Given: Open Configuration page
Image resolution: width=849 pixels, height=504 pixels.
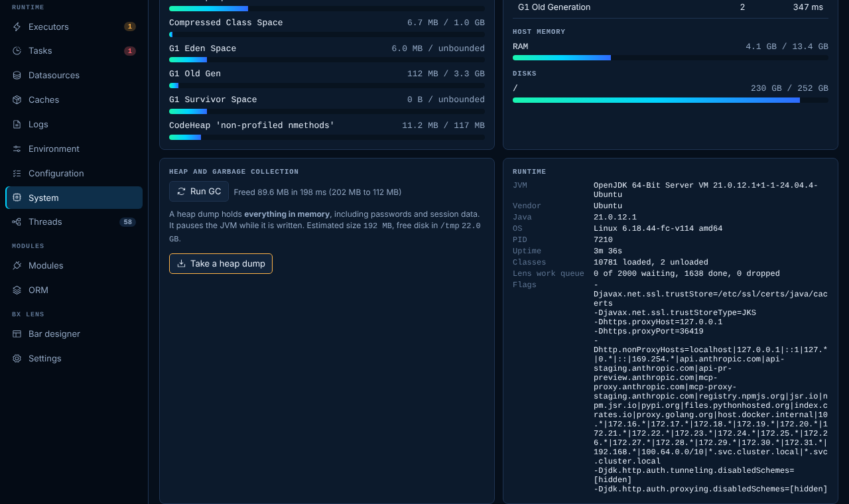Looking at the screenshot, I should (x=74, y=174).
